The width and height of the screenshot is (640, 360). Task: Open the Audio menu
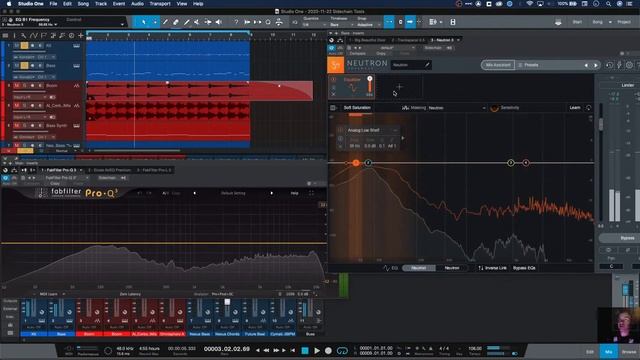pyautogui.click(x=138, y=4)
